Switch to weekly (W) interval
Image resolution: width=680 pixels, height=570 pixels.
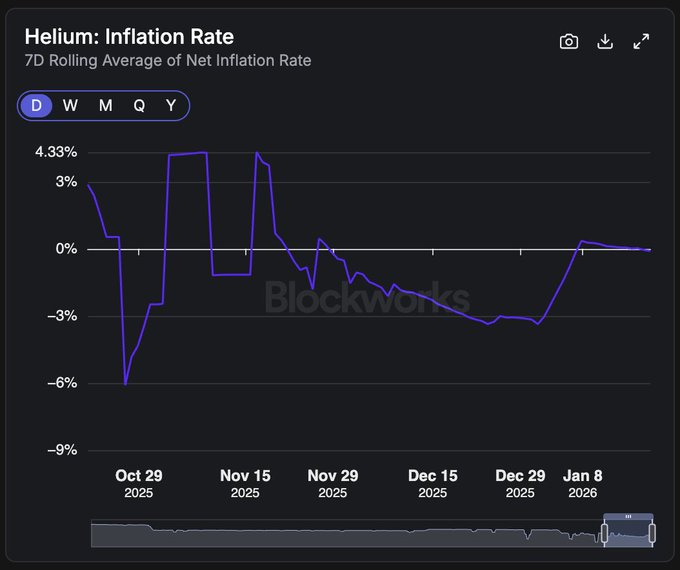(70, 106)
